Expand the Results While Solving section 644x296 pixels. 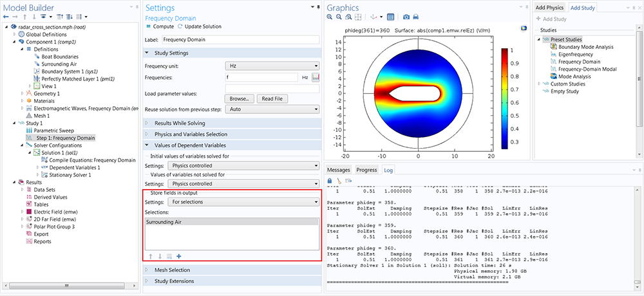[180, 123]
